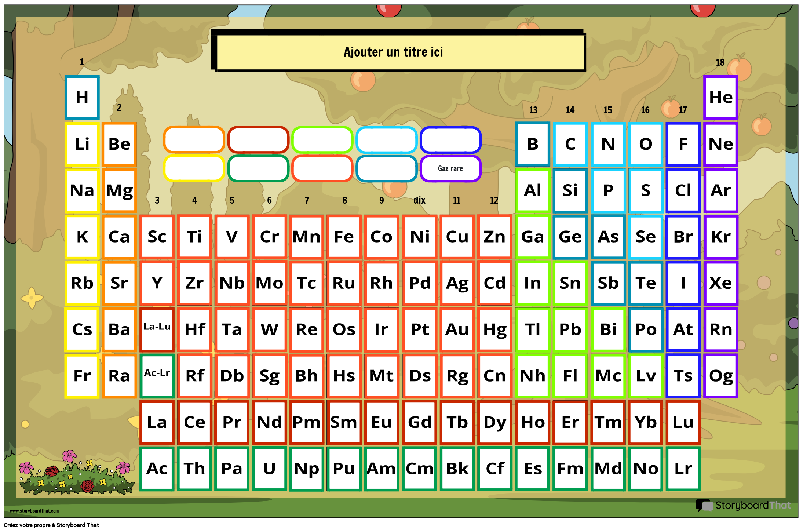
Task: Click the empty bright green legend box
Action: [x=322, y=140]
